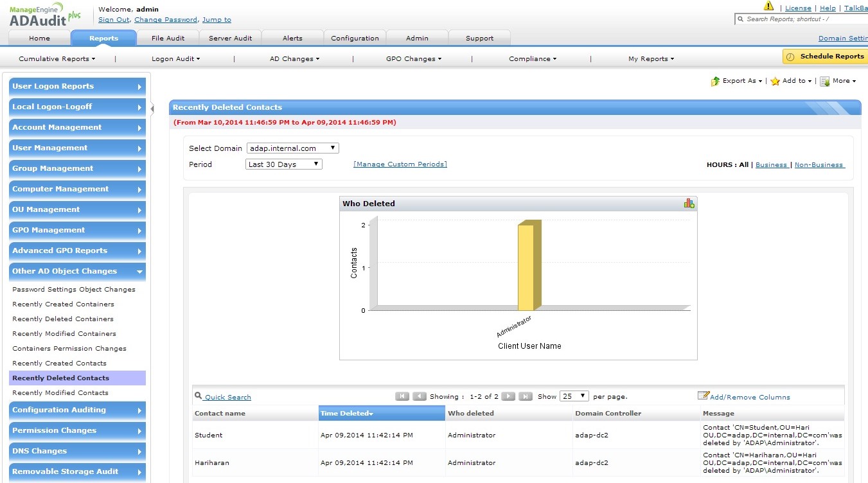Click the chart type icon in Who Deleted
The image size is (868, 483).
(689, 204)
